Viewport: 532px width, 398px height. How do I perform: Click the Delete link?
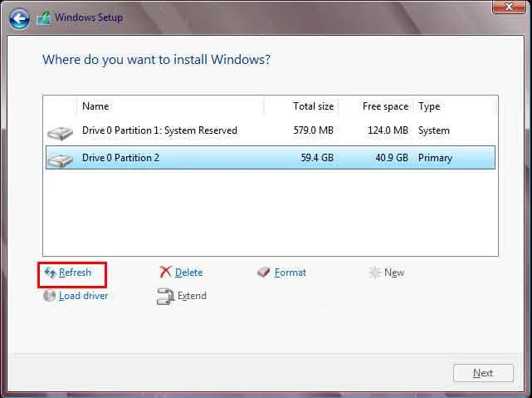coord(189,273)
